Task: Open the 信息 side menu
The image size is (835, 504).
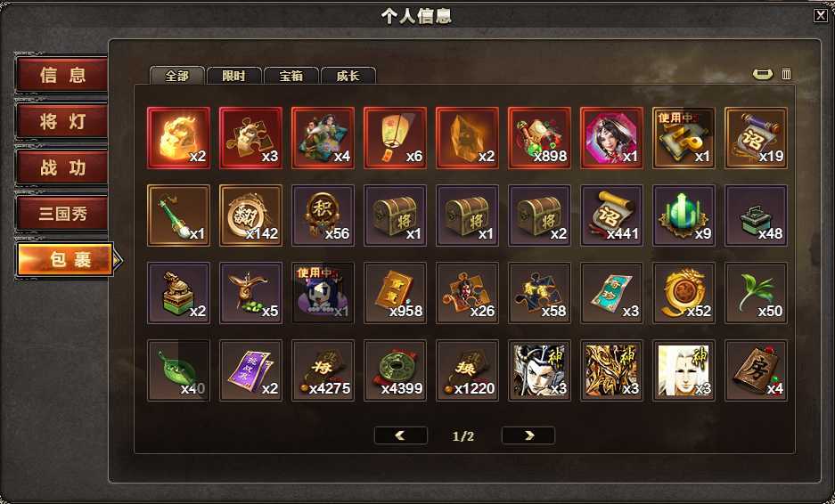Action: 61,75
